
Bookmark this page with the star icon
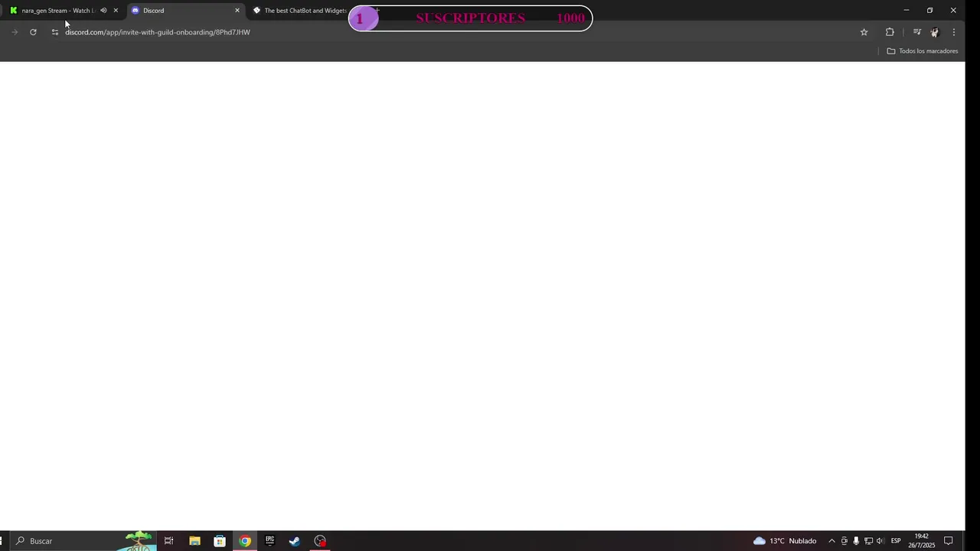pyautogui.click(x=864, y=32)
